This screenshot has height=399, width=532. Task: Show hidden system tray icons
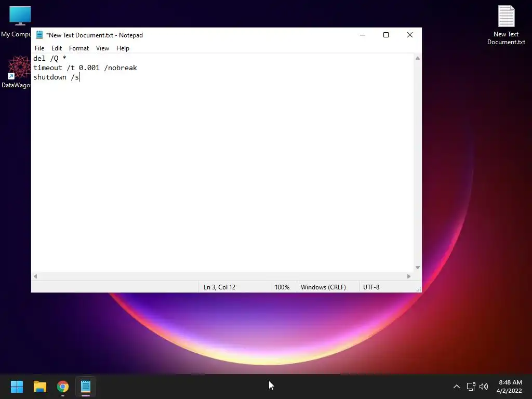456,387
